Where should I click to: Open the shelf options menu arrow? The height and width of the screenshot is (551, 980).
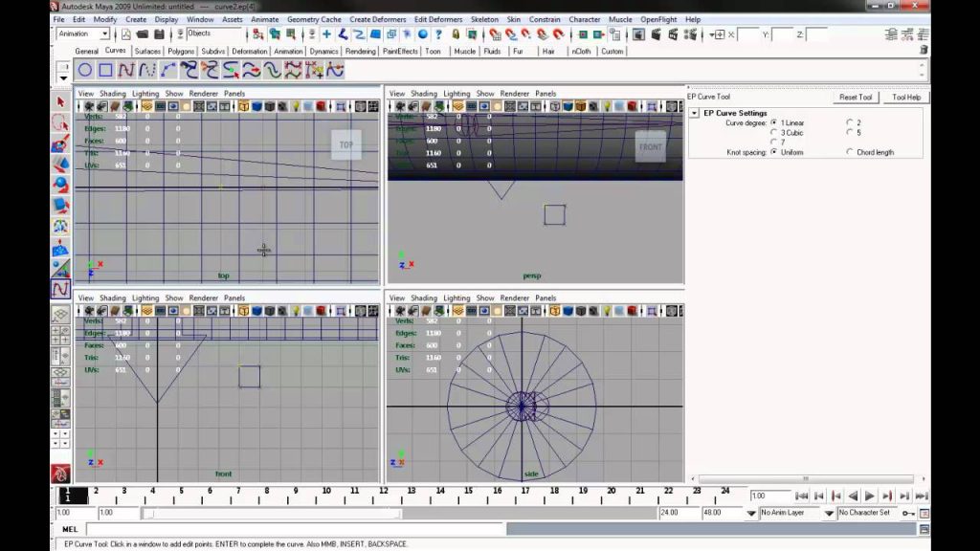click(63, 78)
